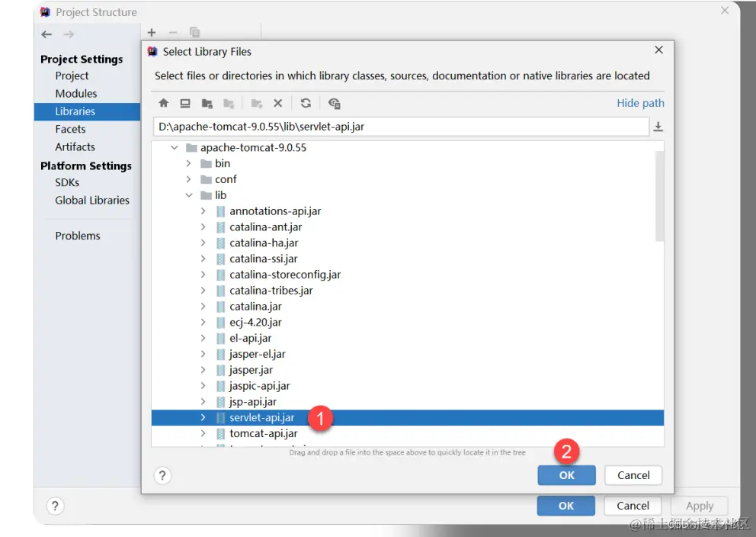Viewport: 756px width, 537px height.
Task: Collapse the apache-tomcat-9.0.55 folder
Action: click(175, 148)
